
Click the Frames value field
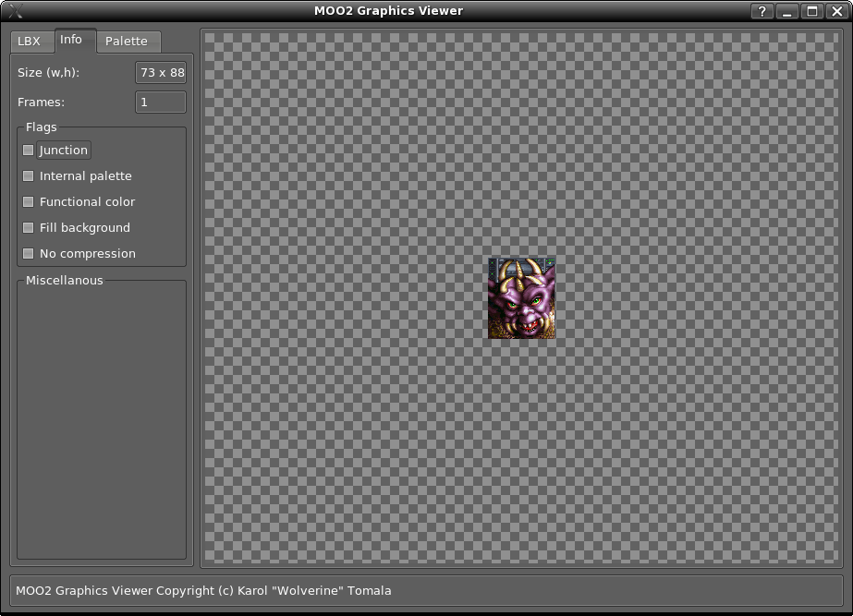pyautogui.click(x=161, y=103)
